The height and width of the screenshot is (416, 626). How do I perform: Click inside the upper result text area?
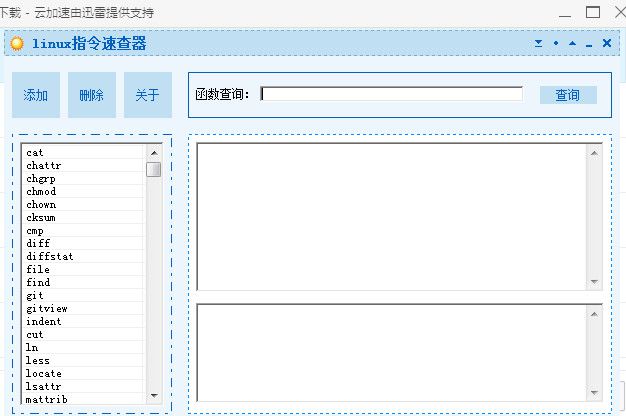(x=392, y=217)
